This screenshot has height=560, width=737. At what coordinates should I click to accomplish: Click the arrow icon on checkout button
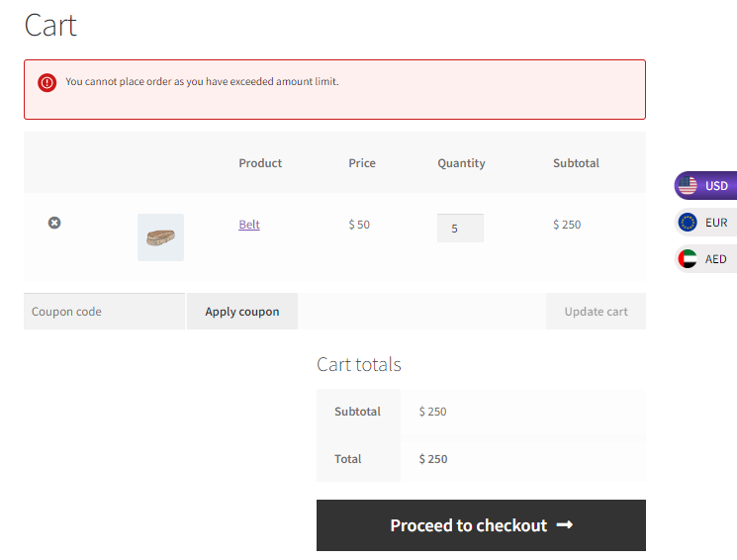[565, 524]
